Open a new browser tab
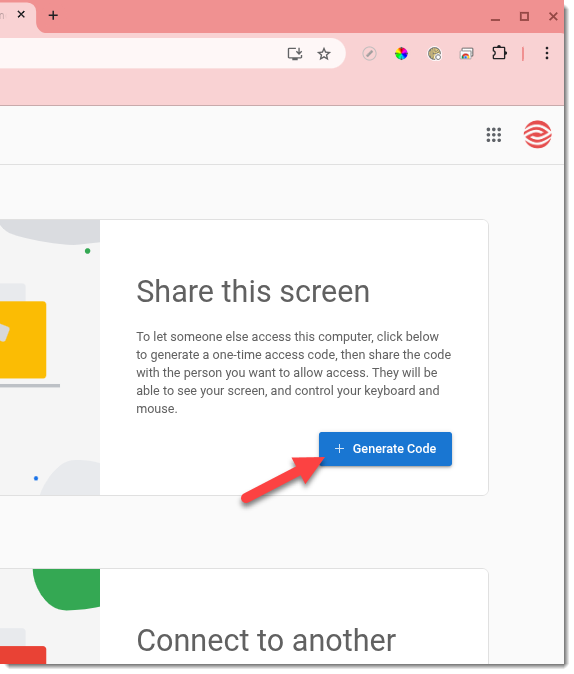 coord(53,15)
